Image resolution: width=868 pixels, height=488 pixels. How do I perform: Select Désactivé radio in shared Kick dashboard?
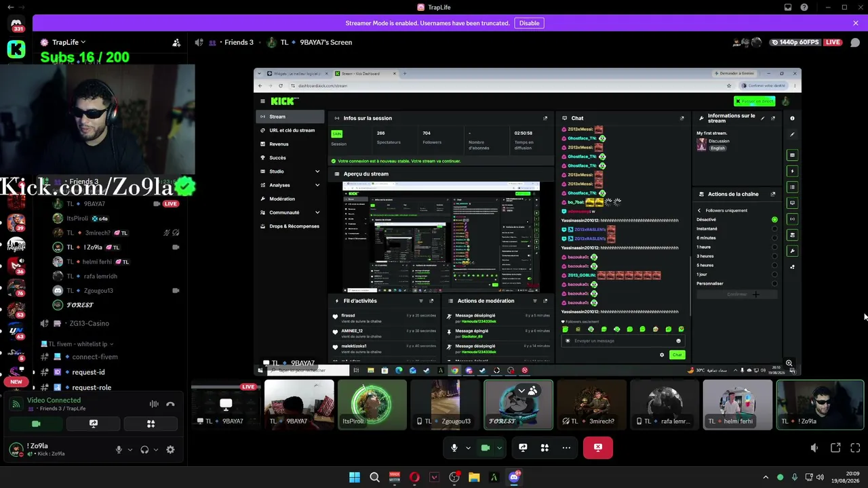coord(774,220)
